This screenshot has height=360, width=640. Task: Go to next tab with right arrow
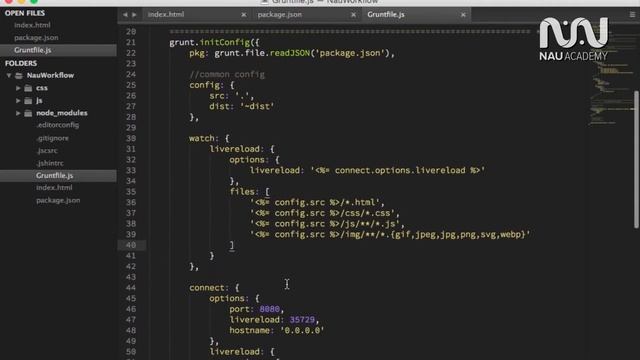pyautogui.click(x=134, y=15)
